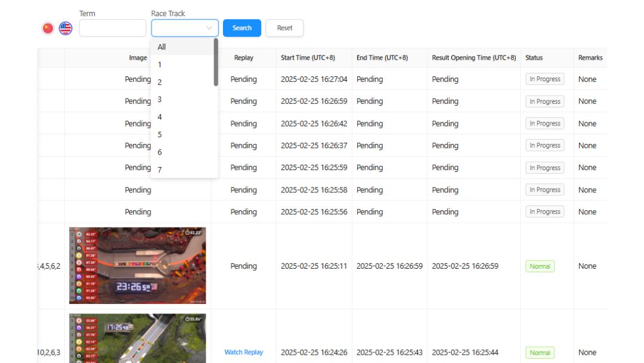The width and height of the screenshot is (644, 363).
Task: Click the Remarks column header
Action: pos(590,58)
